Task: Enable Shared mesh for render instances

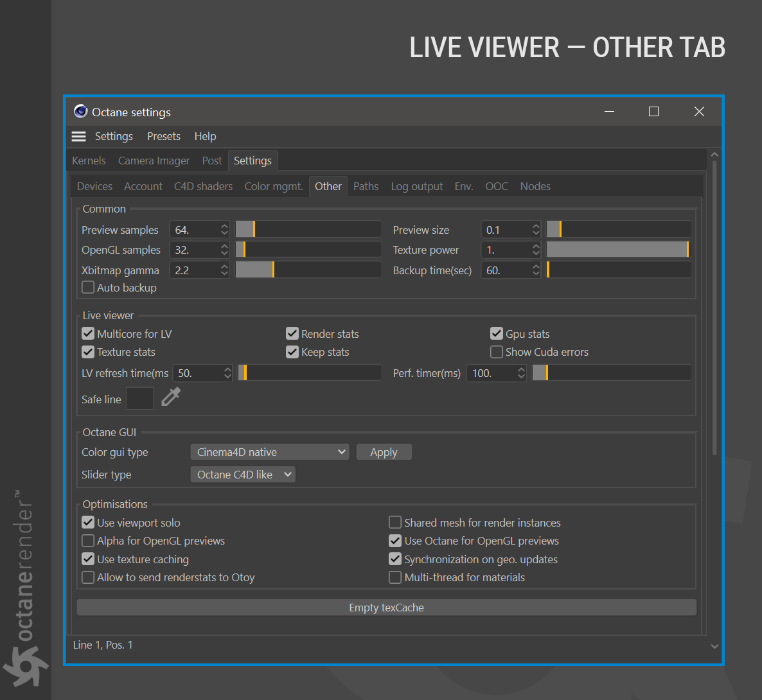Action: [395, 523]
